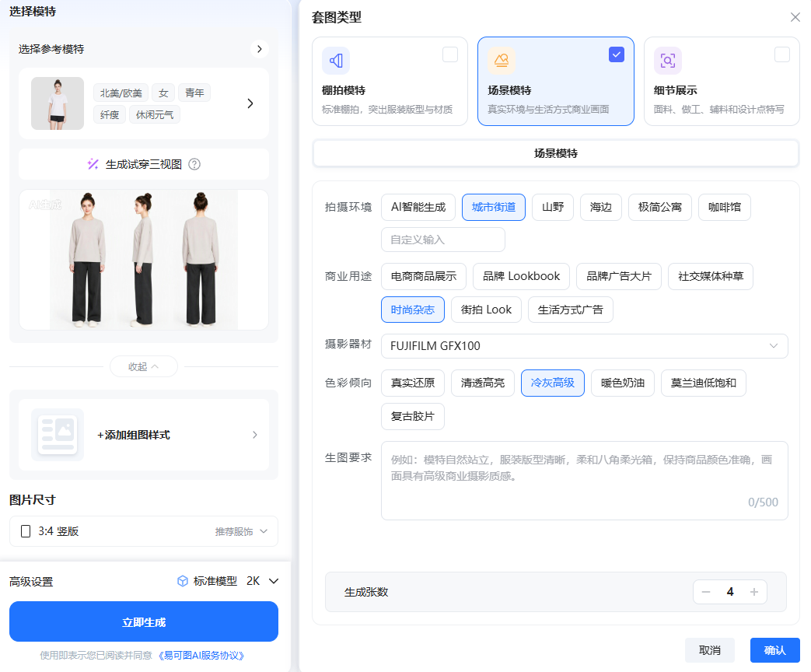
Task: Click the 女 gender tag
Action: [x=163, y=93]
